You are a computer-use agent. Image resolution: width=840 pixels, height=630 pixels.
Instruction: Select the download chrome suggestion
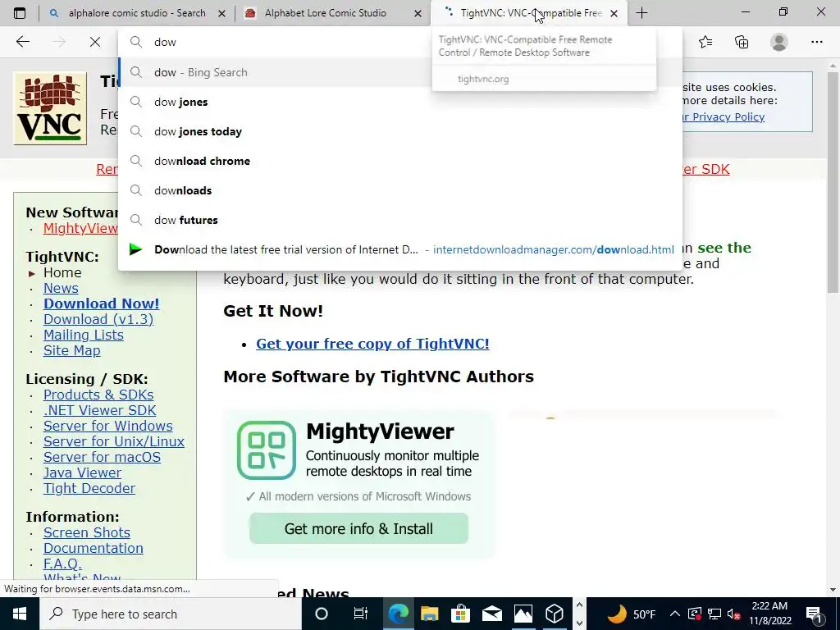pos(400,161)
